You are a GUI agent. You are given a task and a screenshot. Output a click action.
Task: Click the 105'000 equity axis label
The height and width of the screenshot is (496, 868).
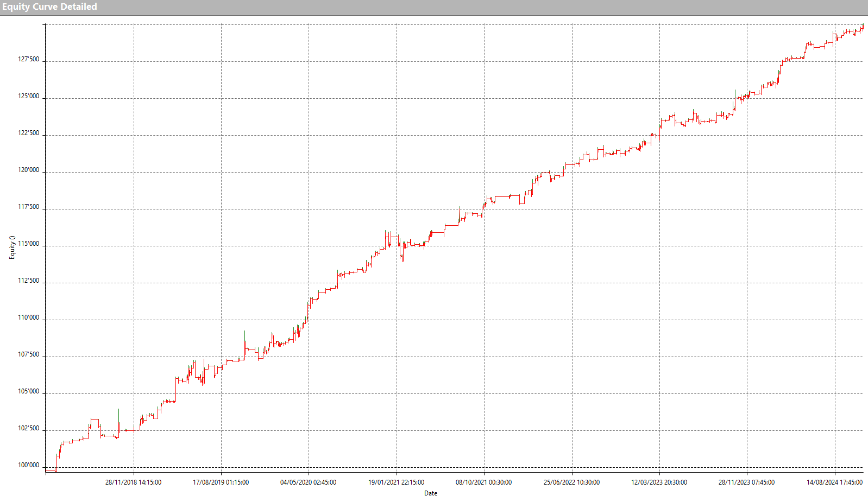[x=29, y=391]
